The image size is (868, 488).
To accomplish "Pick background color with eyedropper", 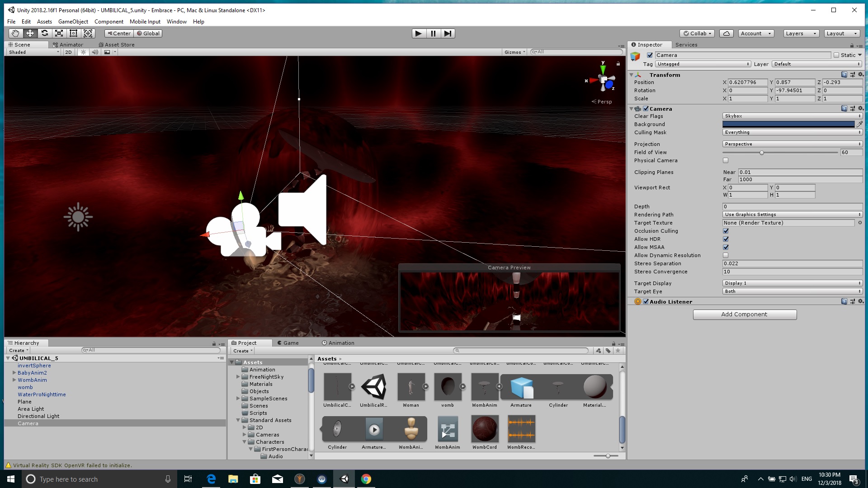I will coord(859,124).
